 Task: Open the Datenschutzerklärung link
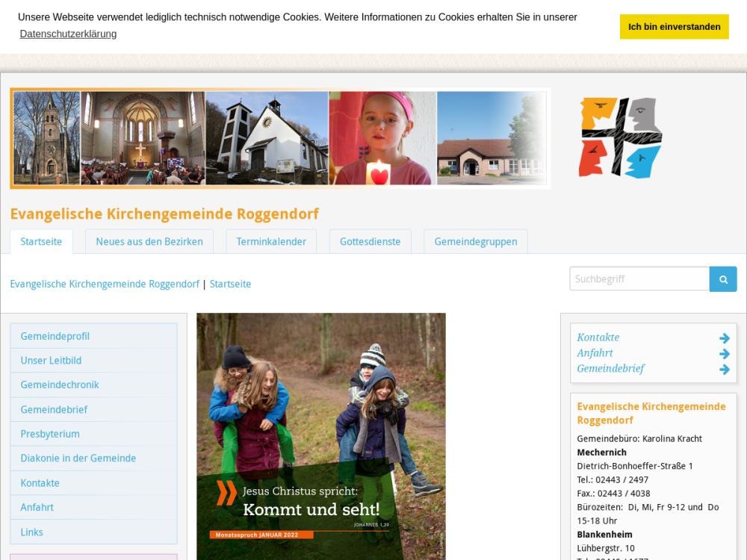point(68,34)
